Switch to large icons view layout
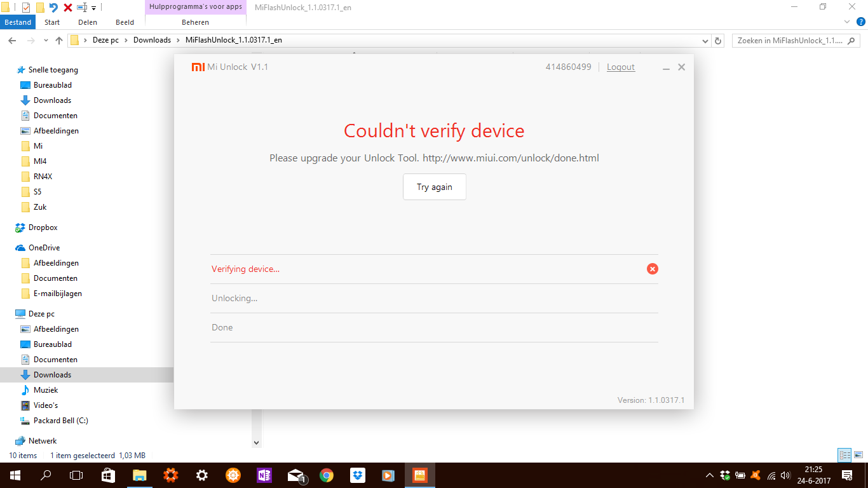 [858, 455]
